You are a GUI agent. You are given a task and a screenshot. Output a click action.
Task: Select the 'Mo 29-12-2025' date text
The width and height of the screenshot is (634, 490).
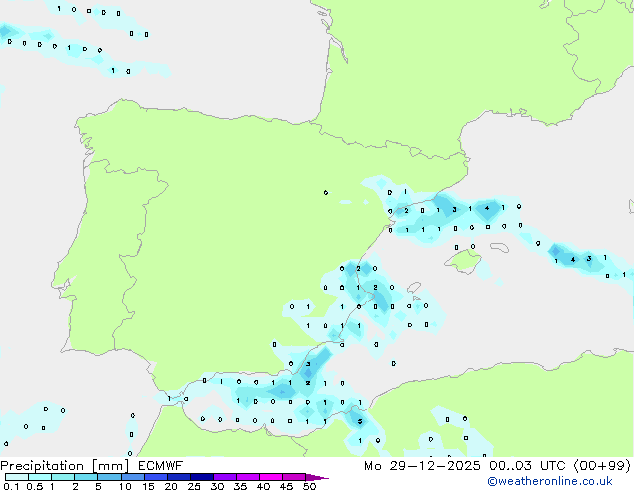(x=422, y=466)
